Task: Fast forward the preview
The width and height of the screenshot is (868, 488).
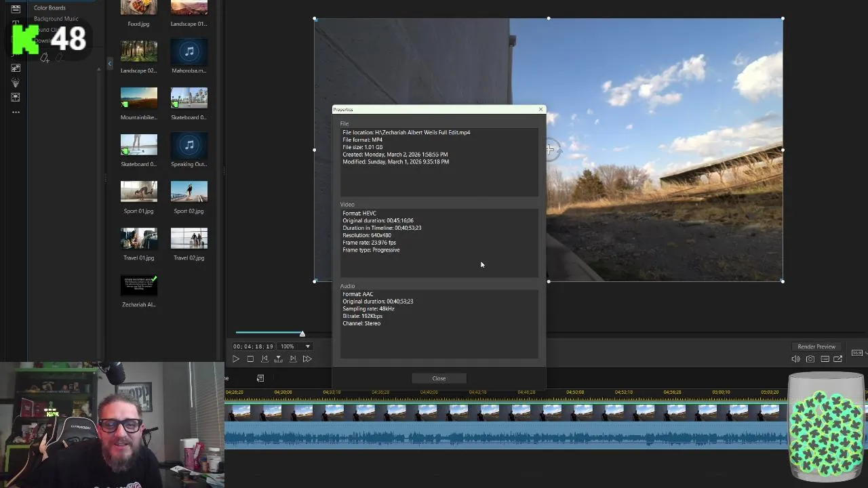Action: click(307, 359)
